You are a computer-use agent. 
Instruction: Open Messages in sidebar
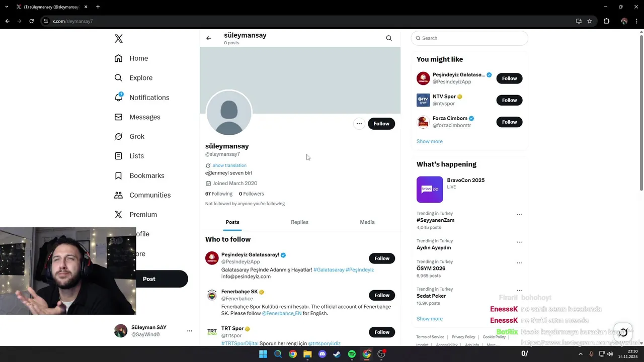point(137,117)
